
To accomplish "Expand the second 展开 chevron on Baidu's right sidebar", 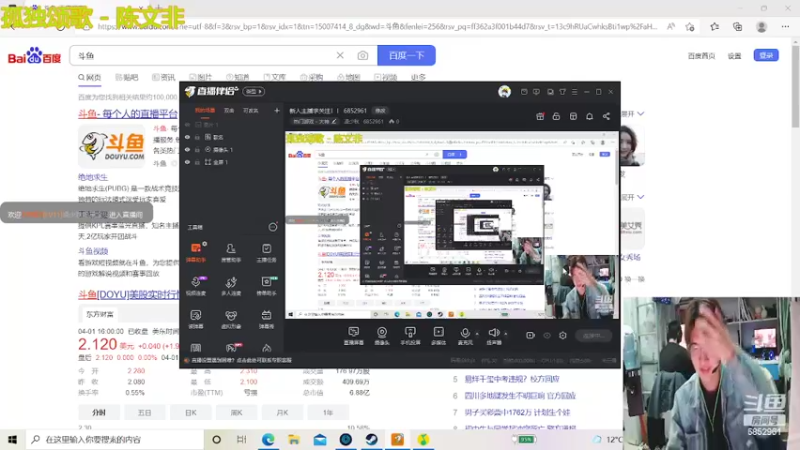I will [640, 197].
